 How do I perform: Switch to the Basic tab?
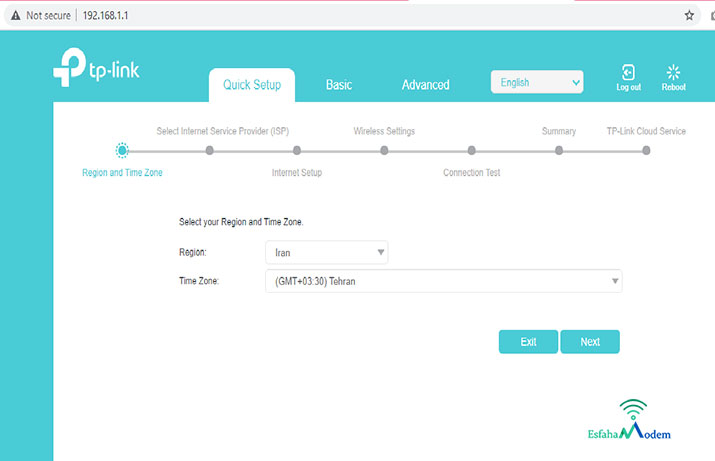[x=339, y=85]
